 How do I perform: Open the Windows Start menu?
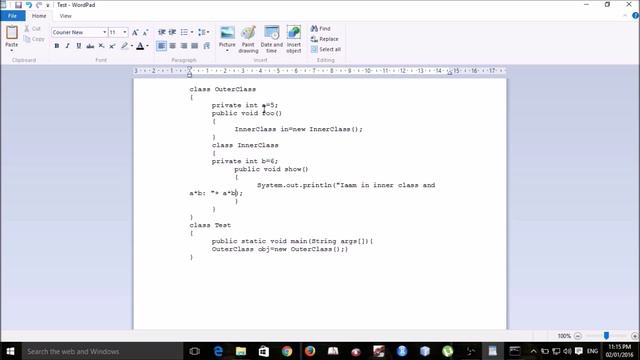pyautogui.click(x=11, y=351)
